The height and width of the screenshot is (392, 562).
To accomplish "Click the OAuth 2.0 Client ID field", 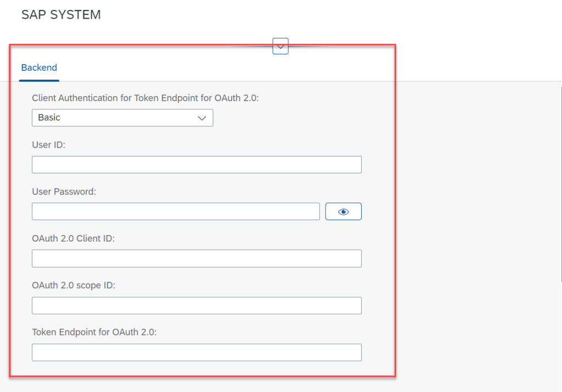I will click(196, 258).
